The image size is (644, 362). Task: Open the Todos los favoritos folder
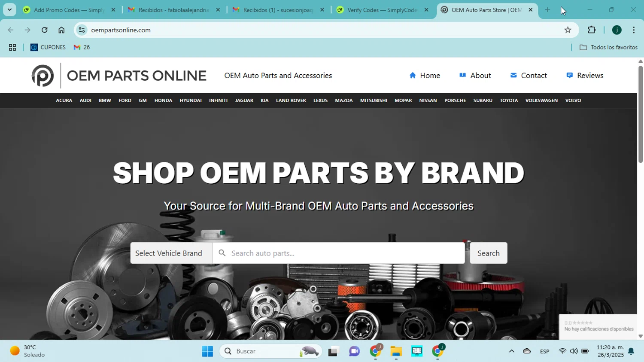click(608, 47)
